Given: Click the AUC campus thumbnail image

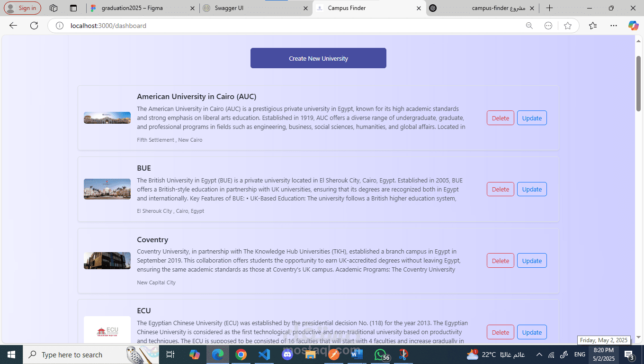Looking at the screenshot, I should [107, 118].
